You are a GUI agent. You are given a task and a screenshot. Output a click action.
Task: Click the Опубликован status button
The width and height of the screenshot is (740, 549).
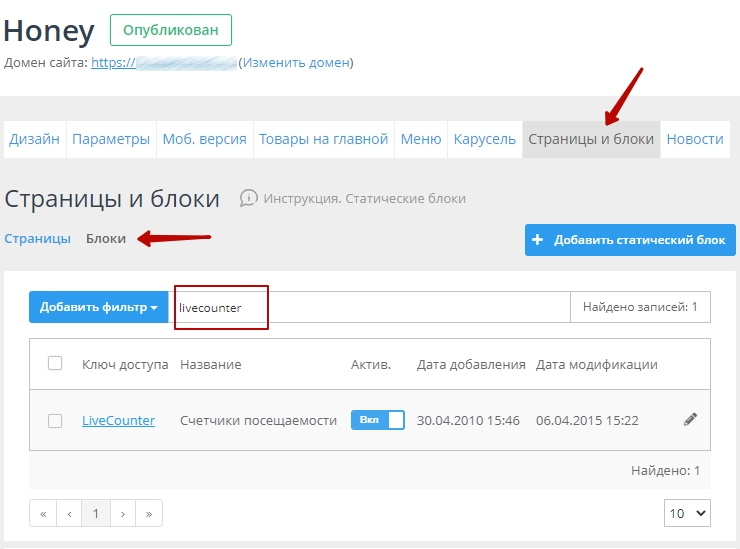[x=170, y=30]
